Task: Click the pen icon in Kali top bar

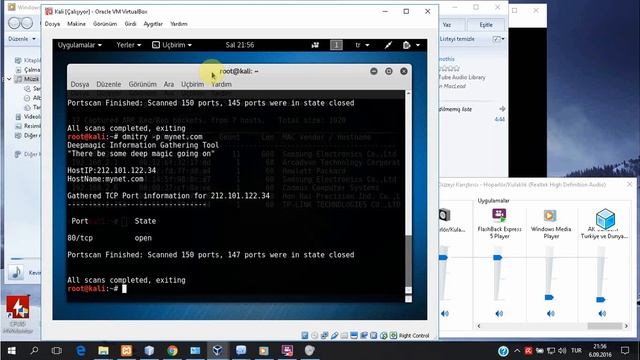Action: (x=388, y=45)
